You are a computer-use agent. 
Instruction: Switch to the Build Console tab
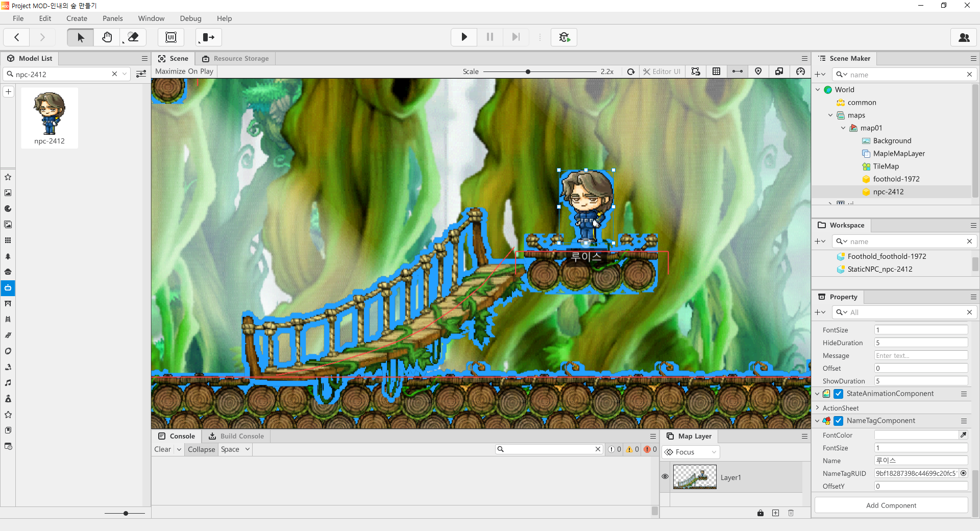tap(236, 436)
